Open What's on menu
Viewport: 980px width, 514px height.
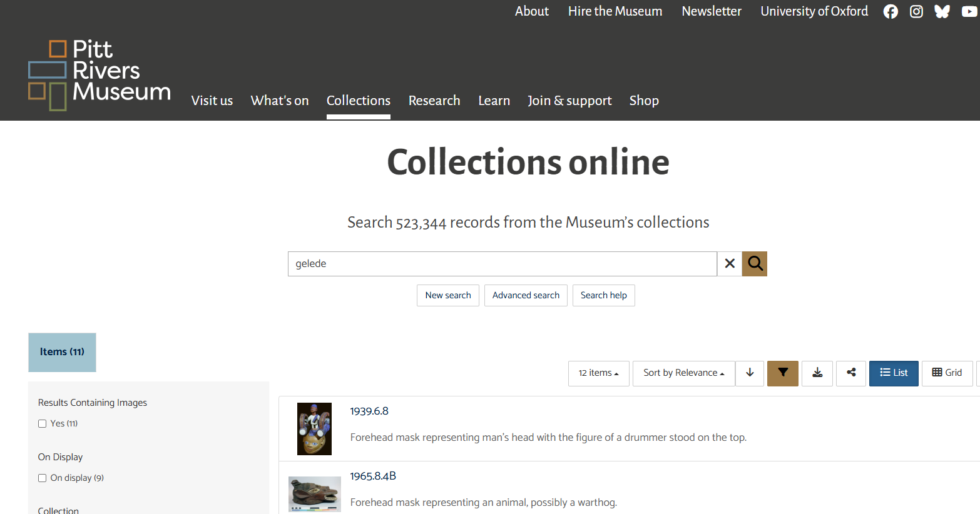point(280,101)
